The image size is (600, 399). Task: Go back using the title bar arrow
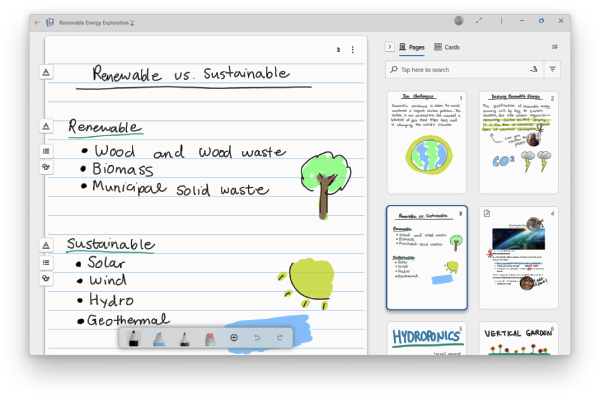point(37,23)
